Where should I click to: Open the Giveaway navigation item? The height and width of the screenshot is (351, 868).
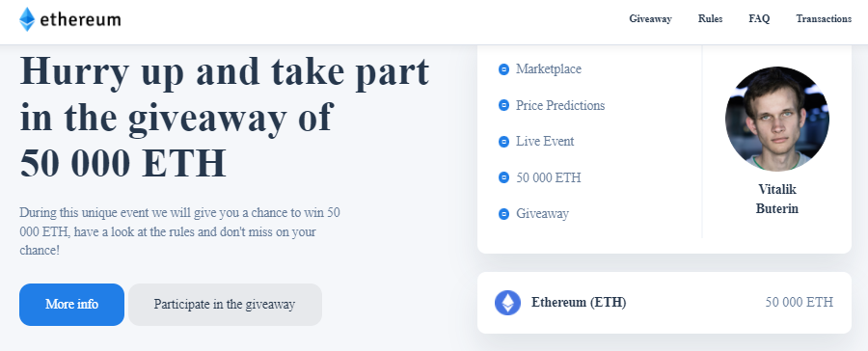tap(650, 19)
